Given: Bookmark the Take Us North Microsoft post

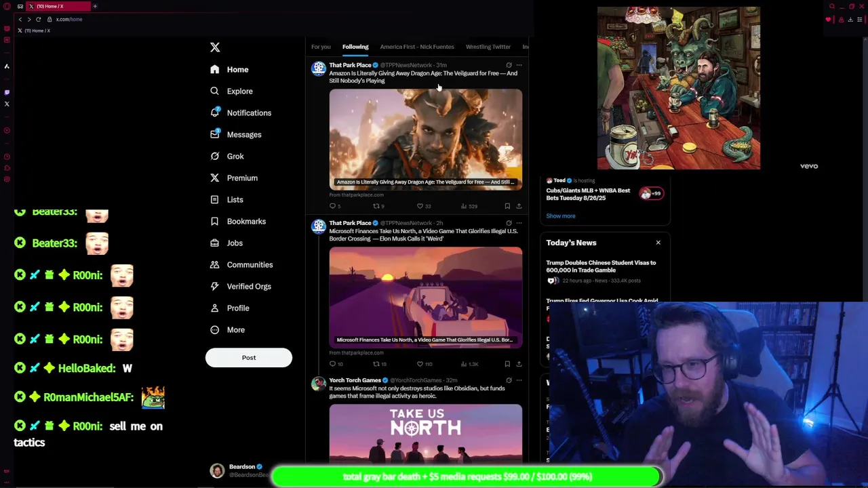Looking at the screenshot, I should click(x=507, y=364).
